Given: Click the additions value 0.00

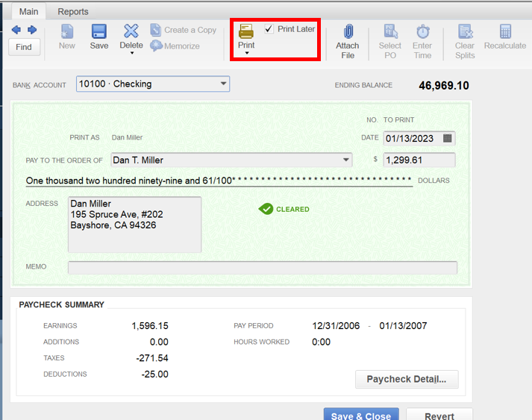Looking at the screenshot, I should tap(159, 342).
